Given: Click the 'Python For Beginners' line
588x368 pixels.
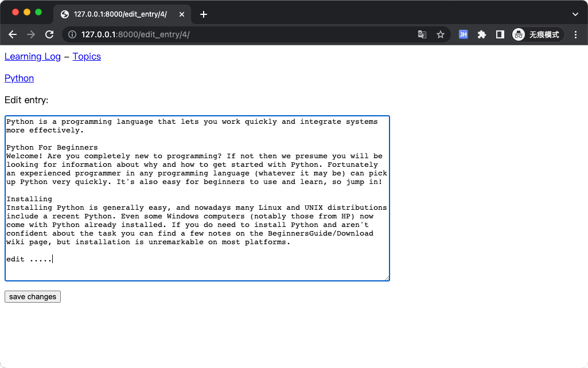Looking at the screenshot, I should pos(52,147).
